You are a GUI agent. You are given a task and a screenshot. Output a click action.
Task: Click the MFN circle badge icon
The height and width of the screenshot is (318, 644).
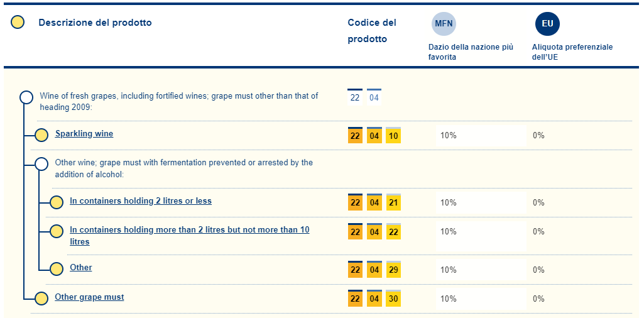click(x=443, y=25)
